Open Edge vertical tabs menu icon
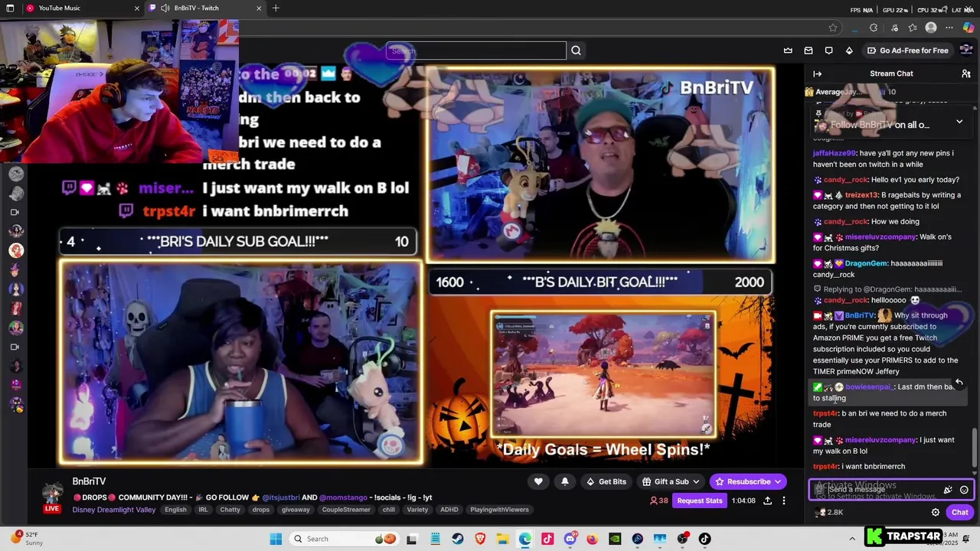This screenshot has height=551, width=980. pos(10,8)
